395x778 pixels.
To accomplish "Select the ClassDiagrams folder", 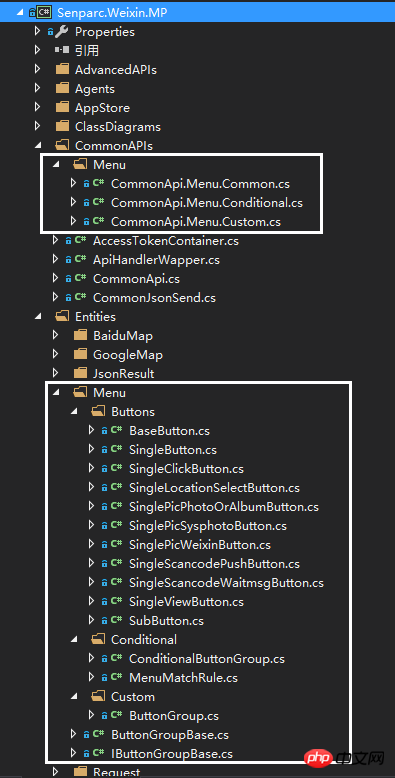I will pyautogui.click(x=118, y=127).
